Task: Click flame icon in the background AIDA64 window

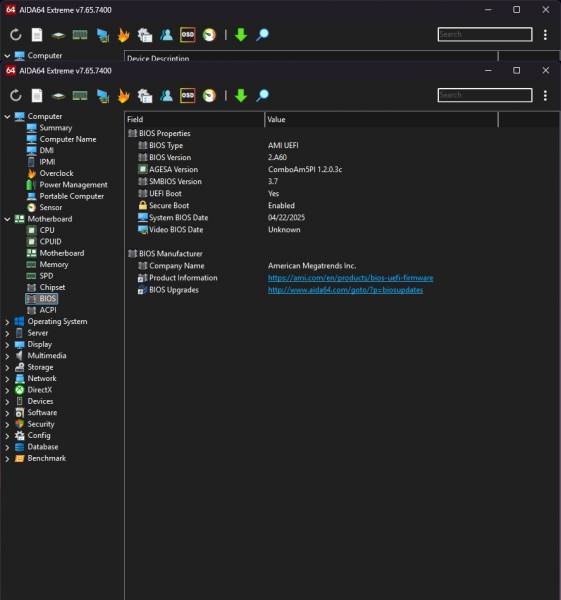Action: tap(123, 35)
